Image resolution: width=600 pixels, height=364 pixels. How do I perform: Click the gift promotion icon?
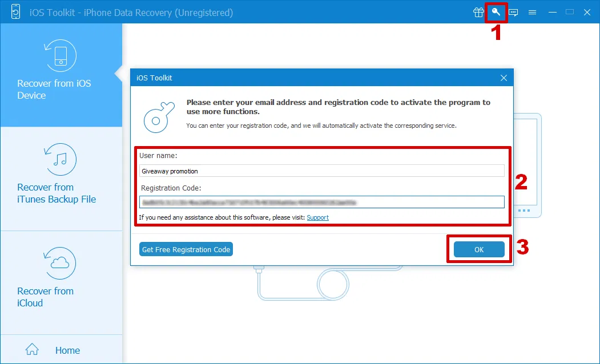tap(478, 12)
